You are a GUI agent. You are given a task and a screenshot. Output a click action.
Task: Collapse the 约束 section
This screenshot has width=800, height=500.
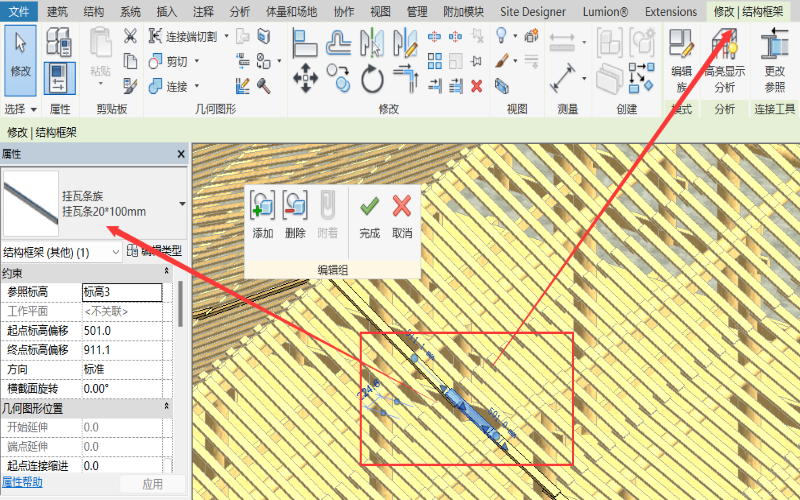pos(166,271)
